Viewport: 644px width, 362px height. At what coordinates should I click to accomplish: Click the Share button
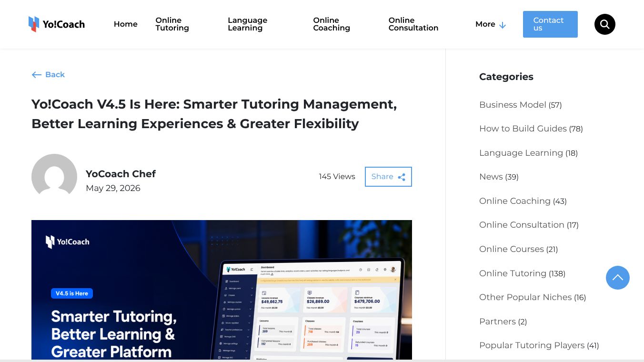point(388,177)
